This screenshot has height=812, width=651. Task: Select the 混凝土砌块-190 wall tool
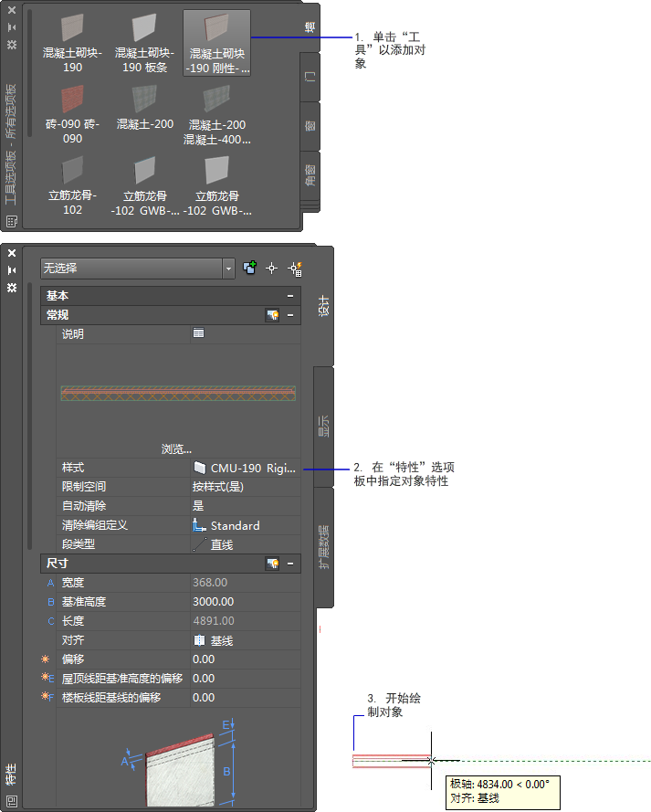pos(72,45)
